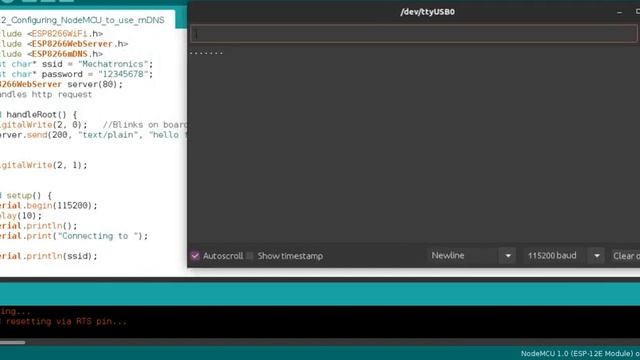
Task: Click the Clear output button
Action: click(625, 256)
